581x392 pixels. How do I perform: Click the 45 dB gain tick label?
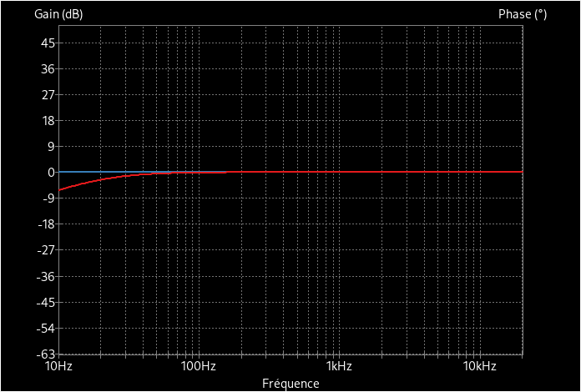pos(47,43)
